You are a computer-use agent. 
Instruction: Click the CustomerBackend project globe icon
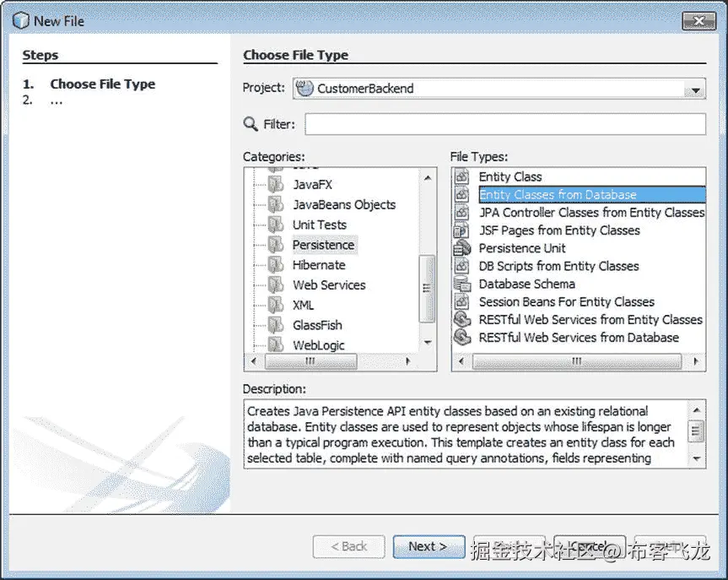[305, 88]
